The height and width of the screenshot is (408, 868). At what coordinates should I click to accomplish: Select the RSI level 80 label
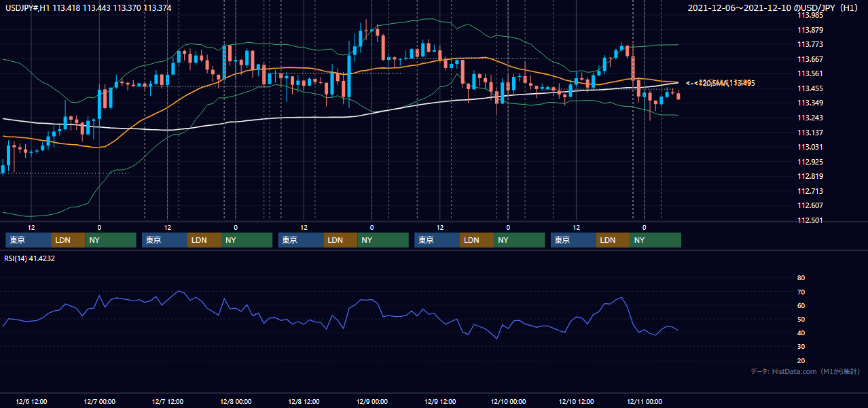pos(801,278)
